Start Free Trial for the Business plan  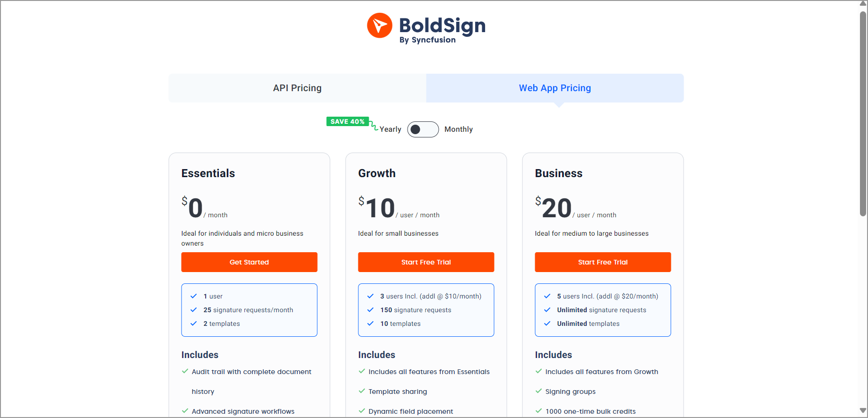click(x=603, y=262)
